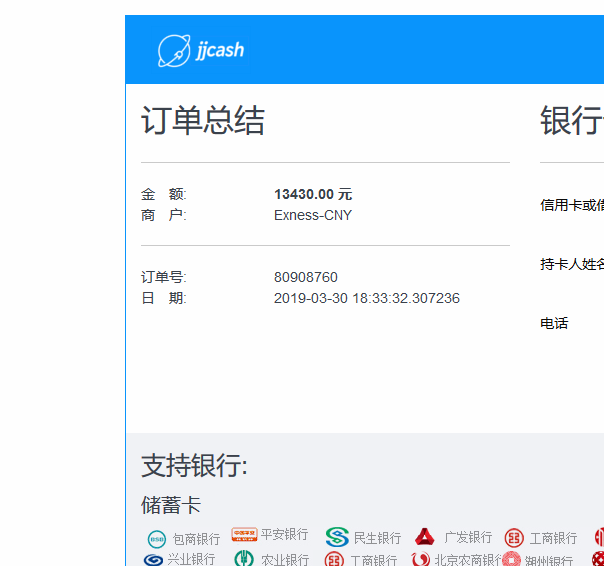Screen dimensions: 604x566
Task: Select the 北京农商银行 bank name text
Action: point(468,560)
